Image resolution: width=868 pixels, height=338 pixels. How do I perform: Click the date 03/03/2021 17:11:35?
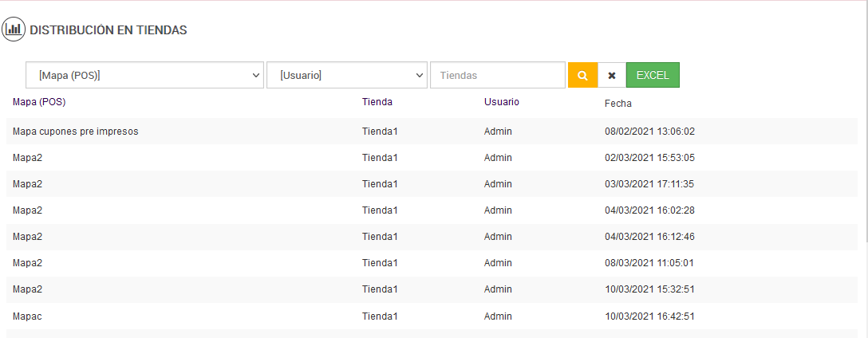(649, 184)
